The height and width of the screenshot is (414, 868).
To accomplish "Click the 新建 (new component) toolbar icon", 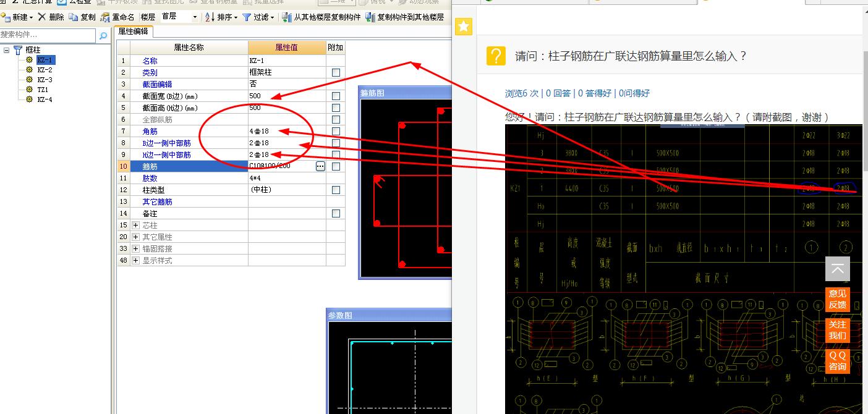I will [x=6, y=17].
